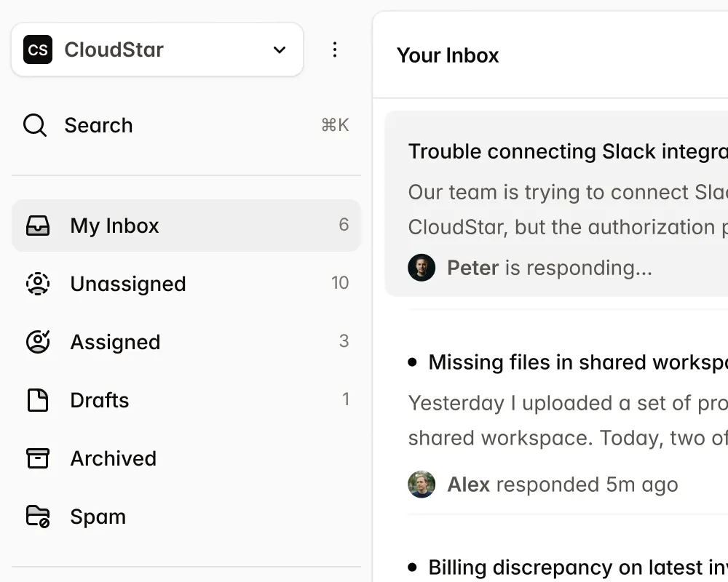The height and width of the screenshot is (582, 728).
Task: Open the Drafts folder label
Action: point(100,400)
